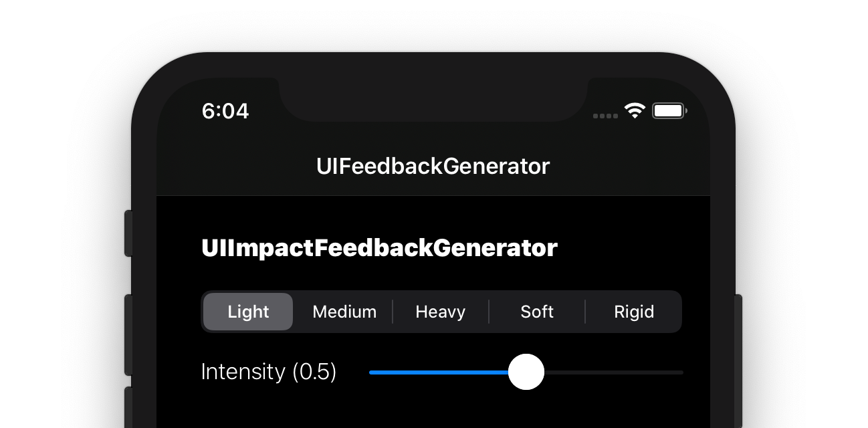The height and width of the screenshot is (428, 868).
Task: Tap the notch at top of phone
Action: pos(433,99)
